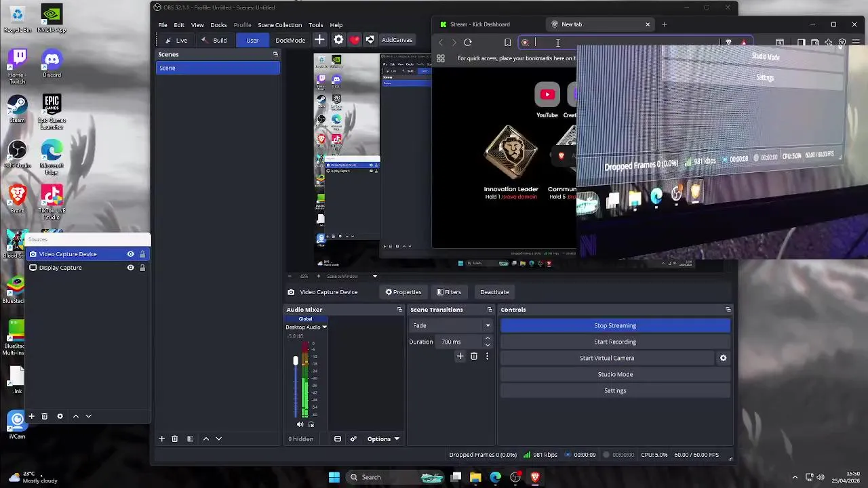This screenshot has height=488, width=868.
Task: Select the Scene item in the Scenes list
Action: pos(218,68)
